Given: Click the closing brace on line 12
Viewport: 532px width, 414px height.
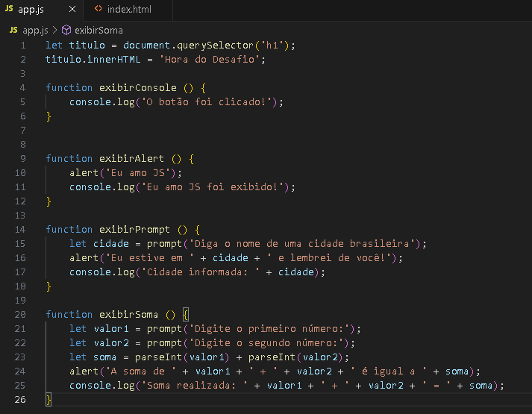Looking at the screenshot, I should click(48, 201).
